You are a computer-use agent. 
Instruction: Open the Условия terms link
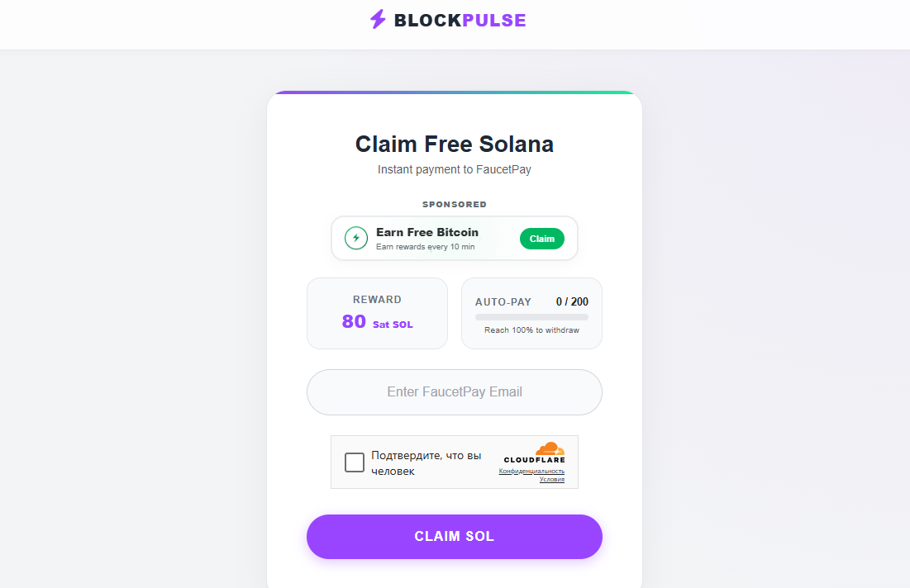pos(552,479)
